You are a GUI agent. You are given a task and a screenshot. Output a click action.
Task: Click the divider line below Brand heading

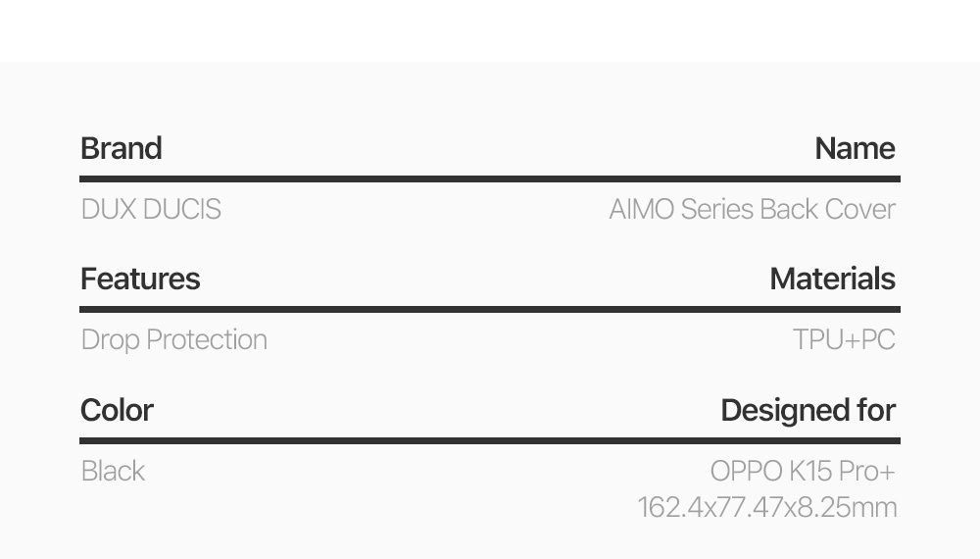click(x=490, y=178)
